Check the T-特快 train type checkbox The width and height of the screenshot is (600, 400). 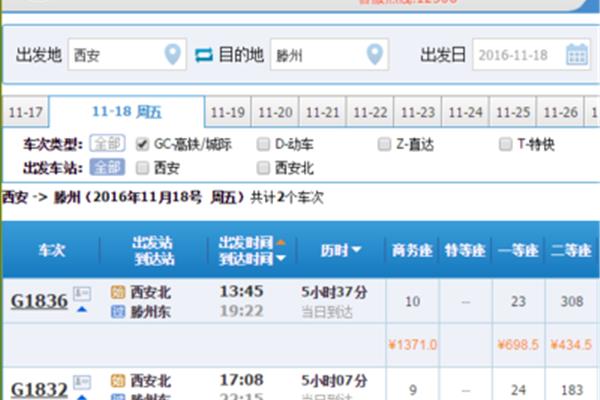505,144
